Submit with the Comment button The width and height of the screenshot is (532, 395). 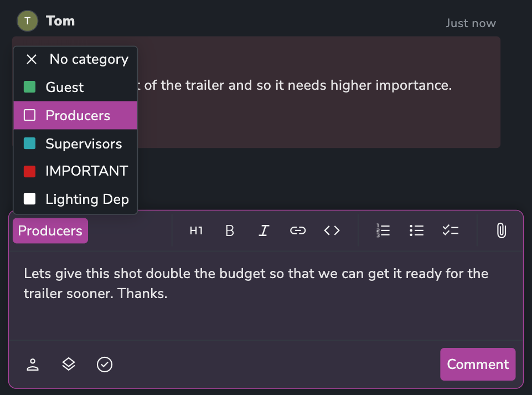(478, 364)
